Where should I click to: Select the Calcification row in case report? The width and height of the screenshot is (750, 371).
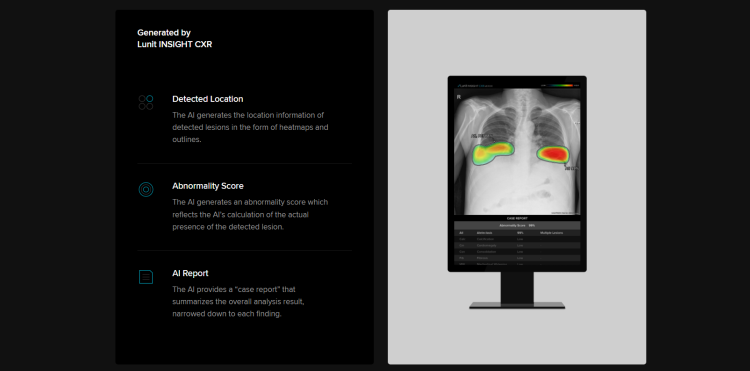pyautogui.click(x=517, y=239)
